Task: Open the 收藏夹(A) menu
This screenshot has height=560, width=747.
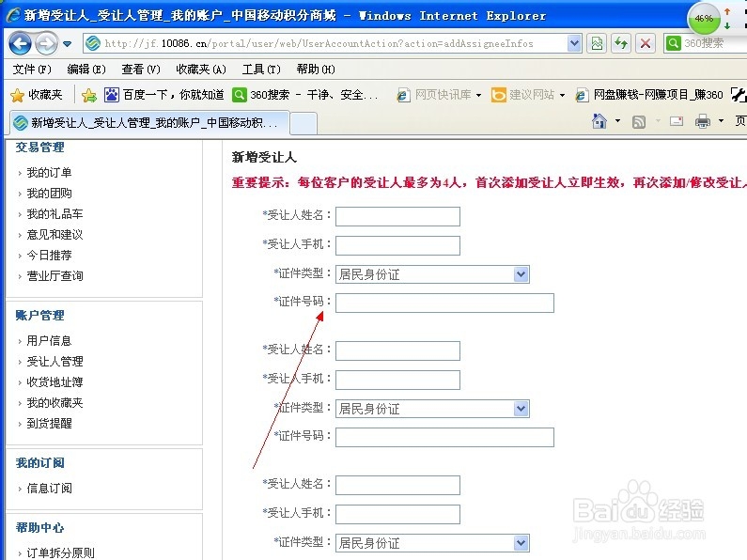Action: tap(200, 70)
